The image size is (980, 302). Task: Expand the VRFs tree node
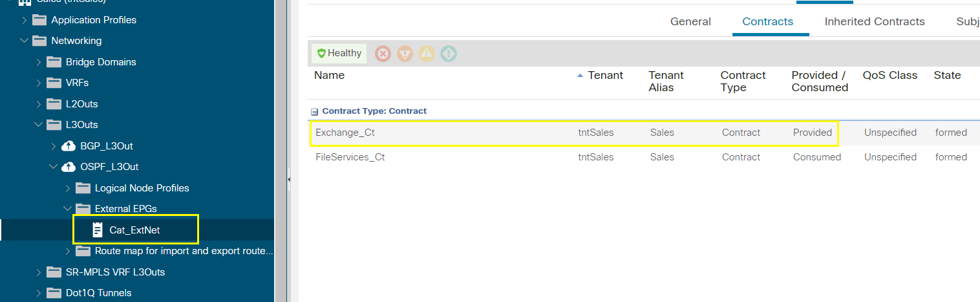pos(39,83)
